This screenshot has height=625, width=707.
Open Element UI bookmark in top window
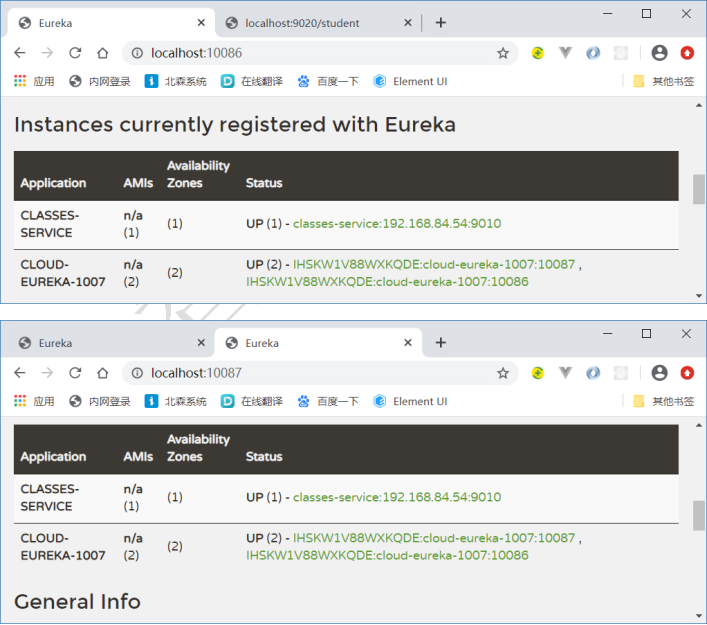click(410, 81)
